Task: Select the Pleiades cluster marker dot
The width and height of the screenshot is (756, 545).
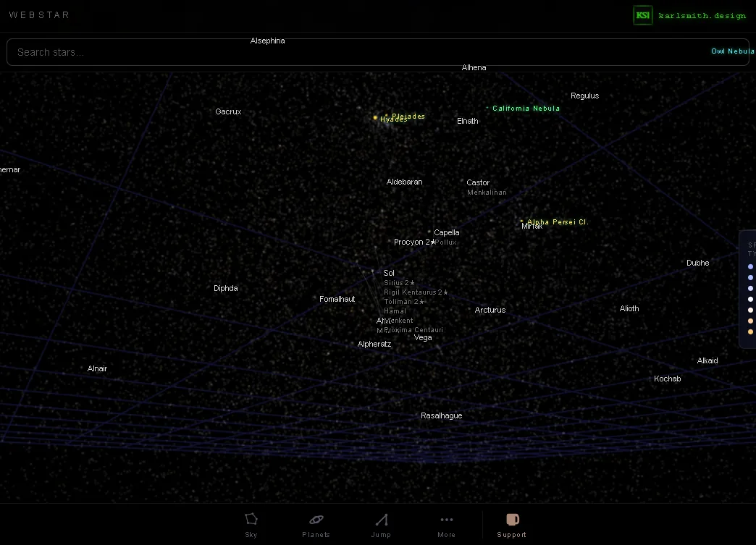Action: [387, 115]
